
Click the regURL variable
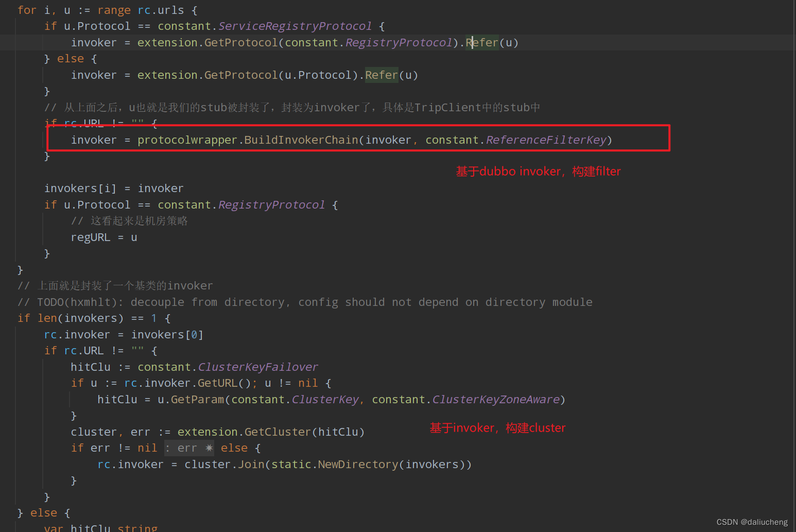91,237
